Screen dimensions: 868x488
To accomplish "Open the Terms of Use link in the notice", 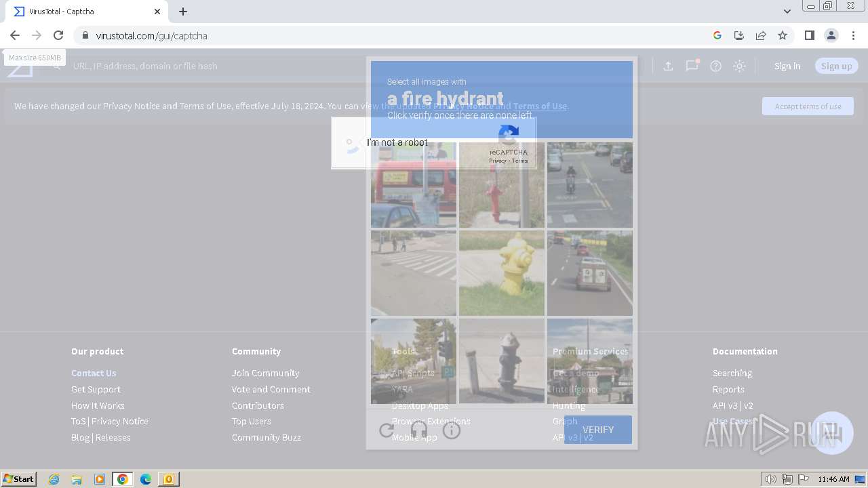I will pos(540,106).
